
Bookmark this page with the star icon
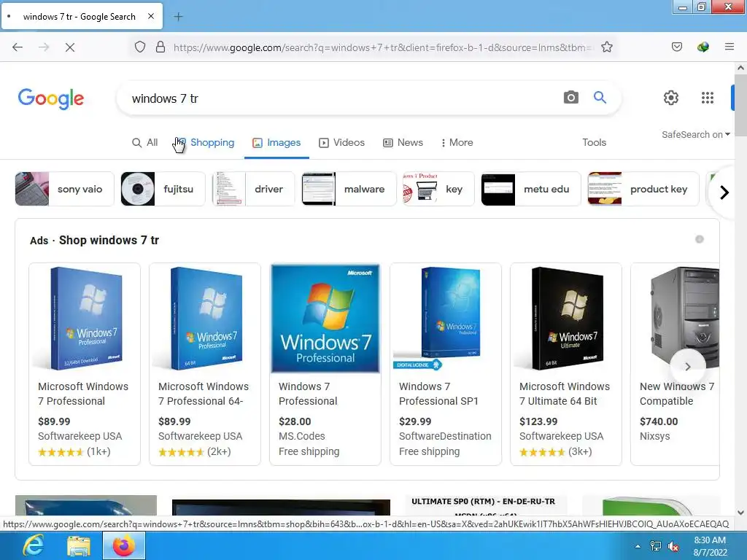click(x=606, y=47)
